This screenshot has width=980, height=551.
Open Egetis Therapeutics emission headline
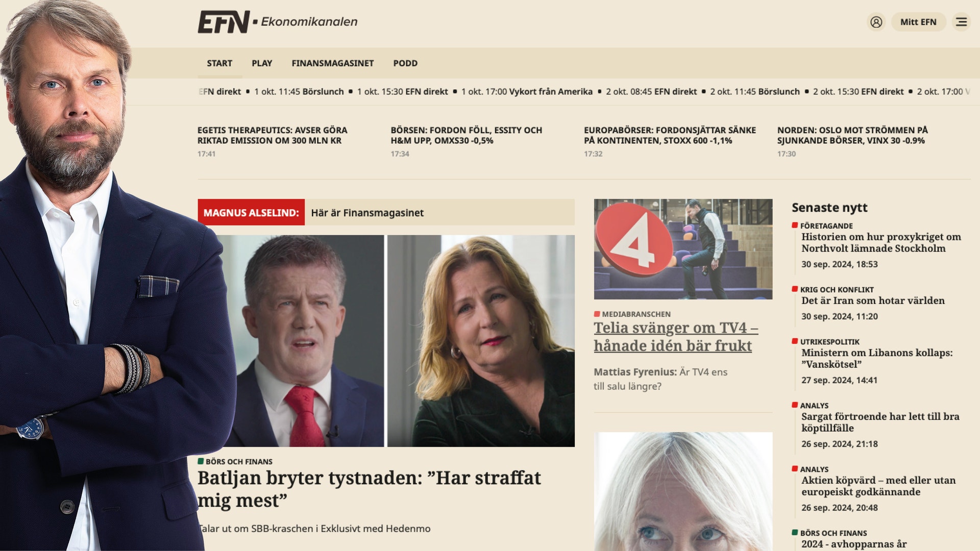point(272,135)
